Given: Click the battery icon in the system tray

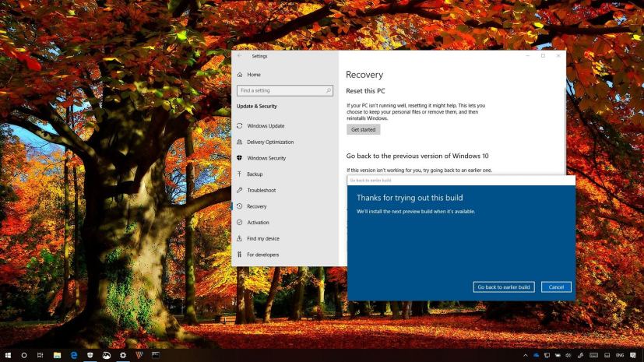Looking at the screenshot, I should (x=558, y=355).
